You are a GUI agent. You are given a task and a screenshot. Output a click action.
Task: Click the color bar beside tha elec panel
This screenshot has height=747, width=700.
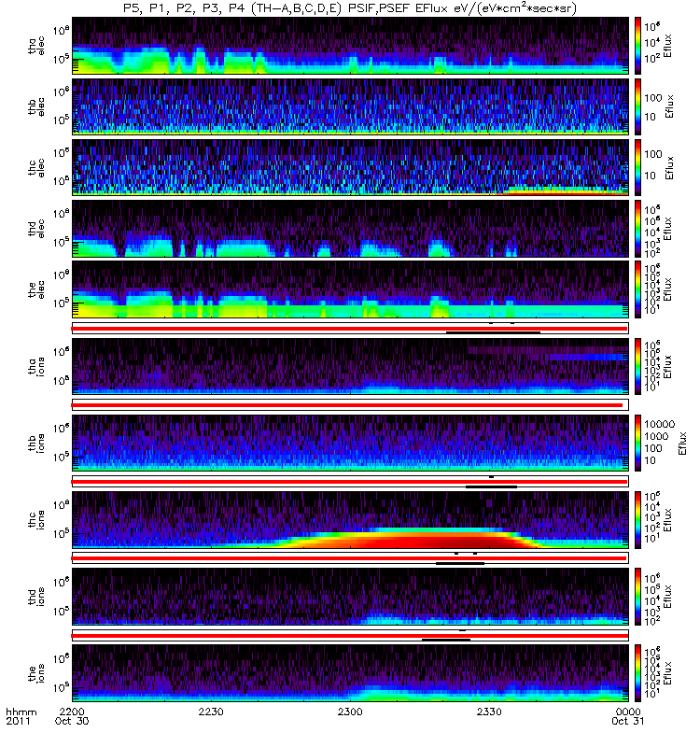[x=637, y=46]
